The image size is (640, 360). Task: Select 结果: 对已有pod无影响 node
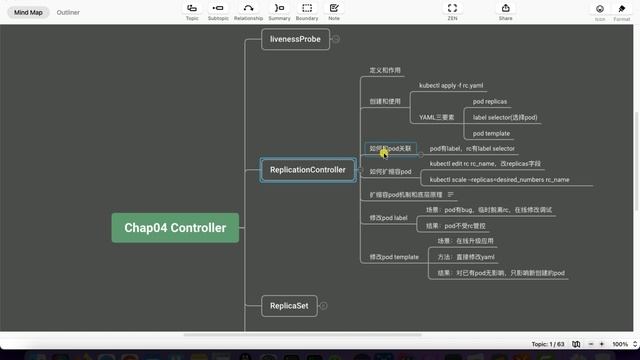[x=501, y=273]
